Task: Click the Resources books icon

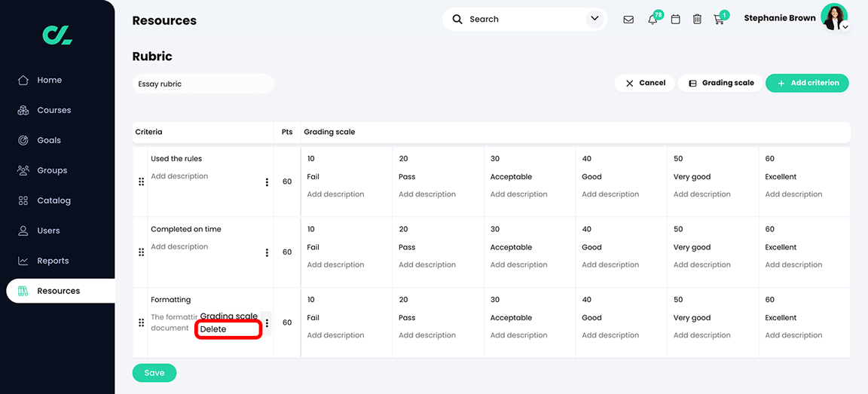Action: coord(23,291)
